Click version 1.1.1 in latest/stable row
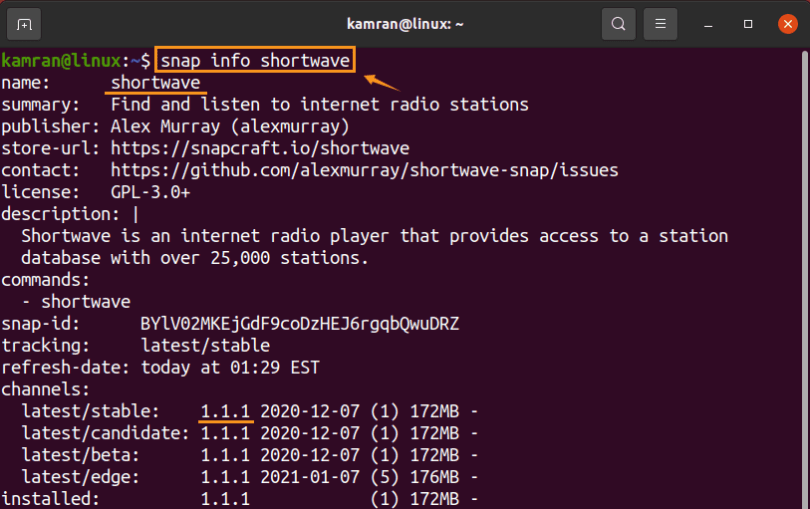Viewport: 810px width, 509px height. 225,411
